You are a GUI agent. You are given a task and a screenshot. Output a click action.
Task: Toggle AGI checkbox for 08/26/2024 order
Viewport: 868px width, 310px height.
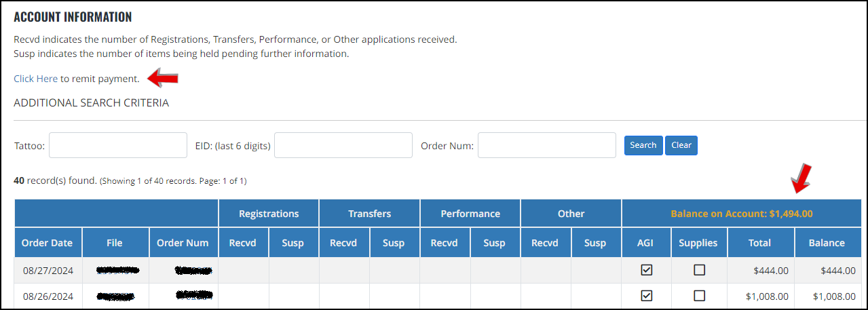click(x=647, y=296)
